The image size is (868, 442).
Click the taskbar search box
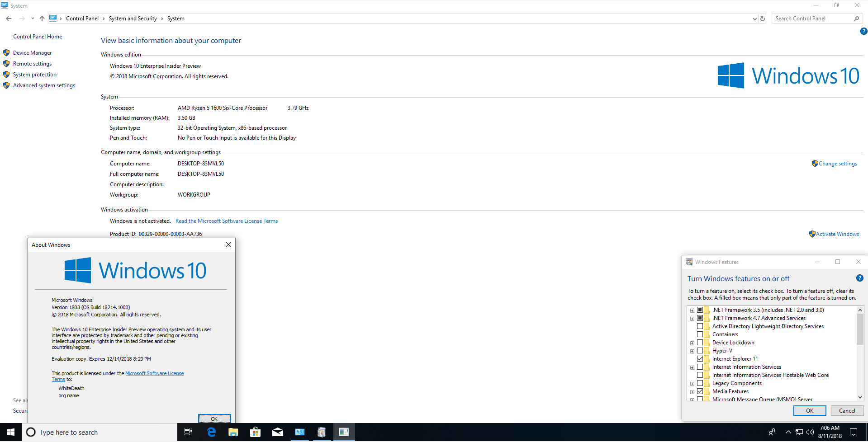coord(100,432)
